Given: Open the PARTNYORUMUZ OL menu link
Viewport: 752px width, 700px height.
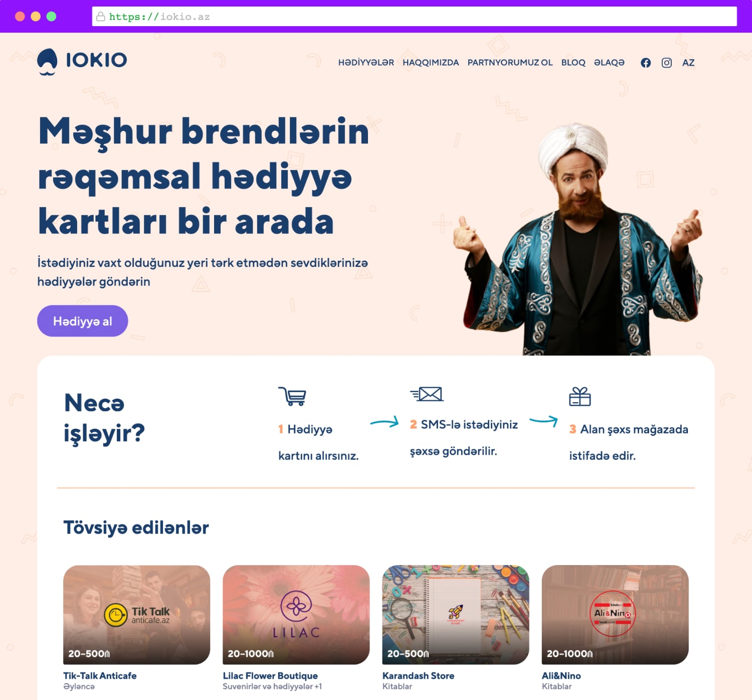Looking at the screenshot, I should tap(510, 63).
